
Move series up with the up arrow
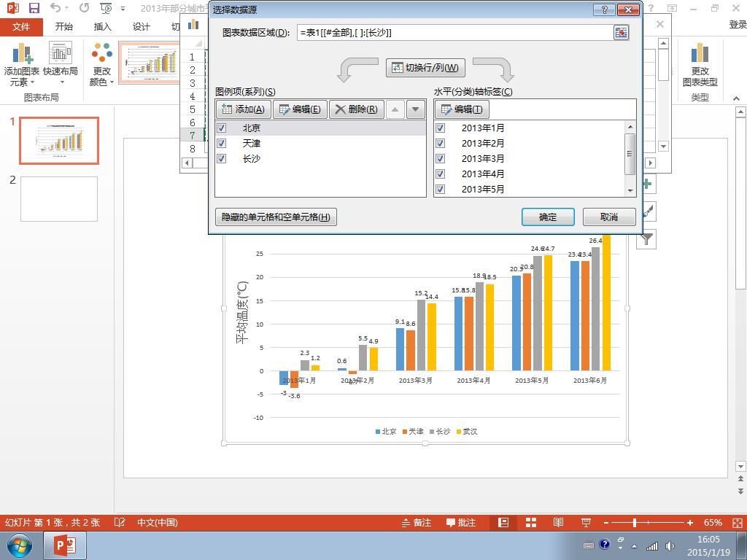point(395,109)
